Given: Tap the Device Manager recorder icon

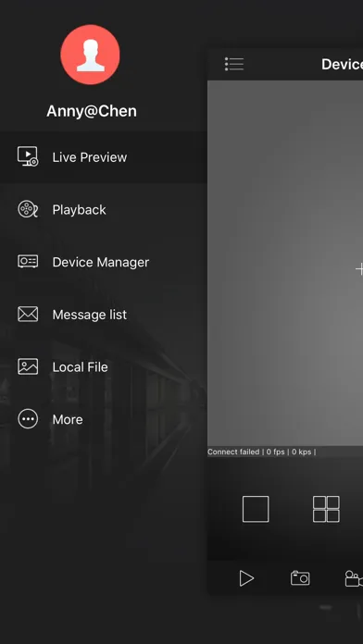Looking at the screenshot, I should pyautogui.click(x=28, y=262).
